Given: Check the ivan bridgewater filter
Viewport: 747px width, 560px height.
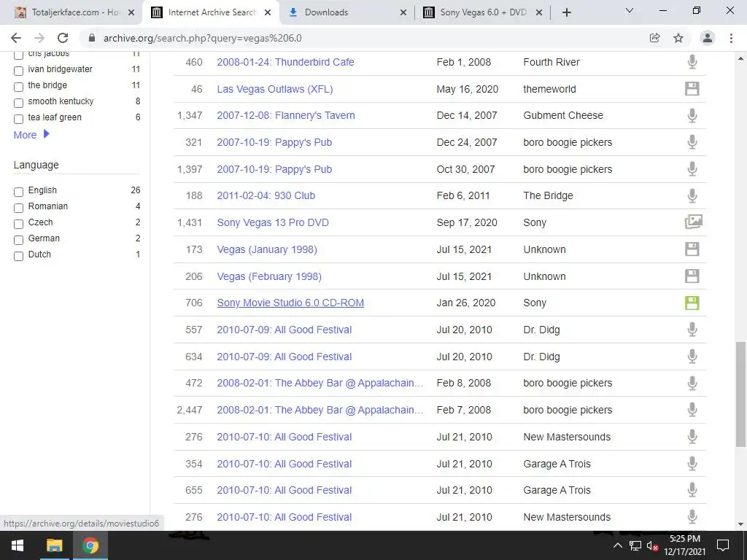Looking at the screenshot, I should click(x=18, y=71).
